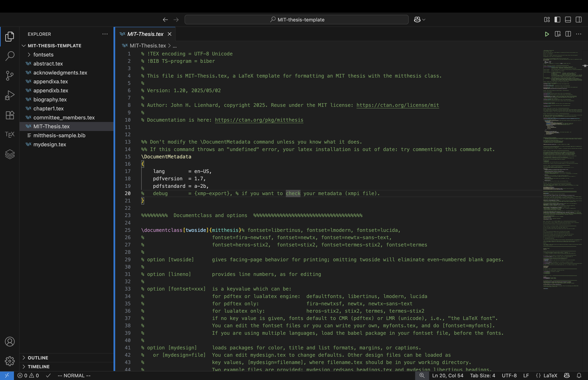Viewport: 588px width, 380px height.
Task: Open the Extensions view
Action: pyautogui.click(x=10, y=115)
